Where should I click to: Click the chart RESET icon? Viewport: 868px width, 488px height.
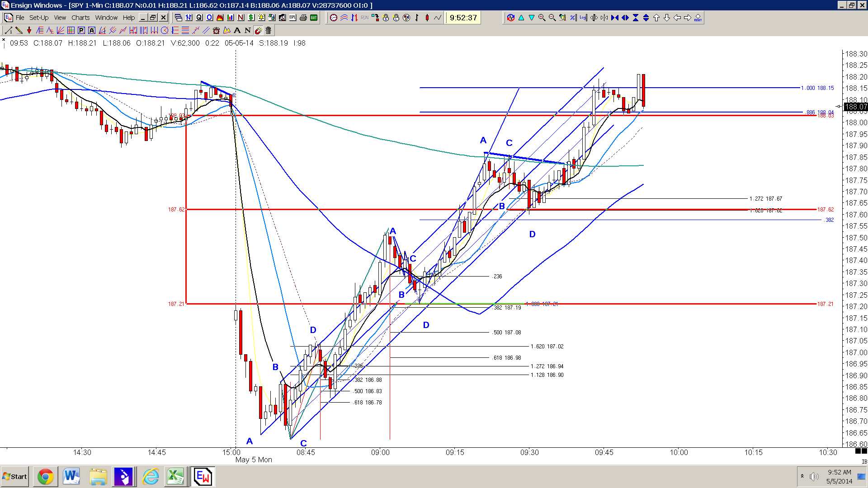698,18
